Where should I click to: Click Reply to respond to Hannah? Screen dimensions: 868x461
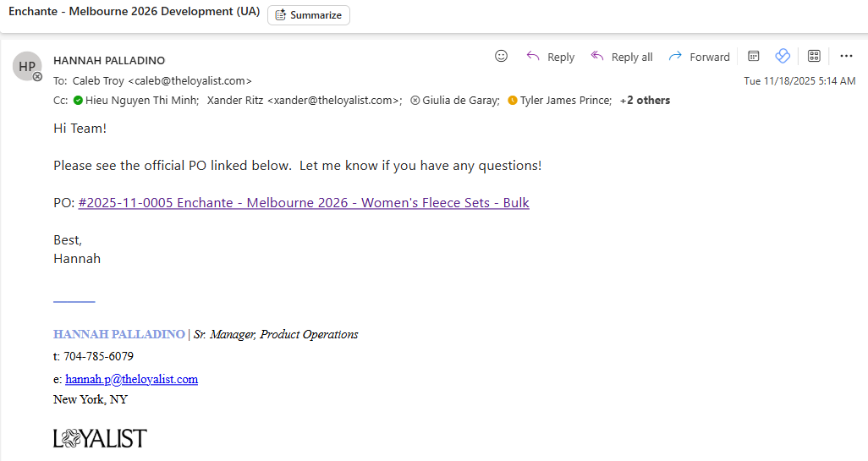click(550, 57)
